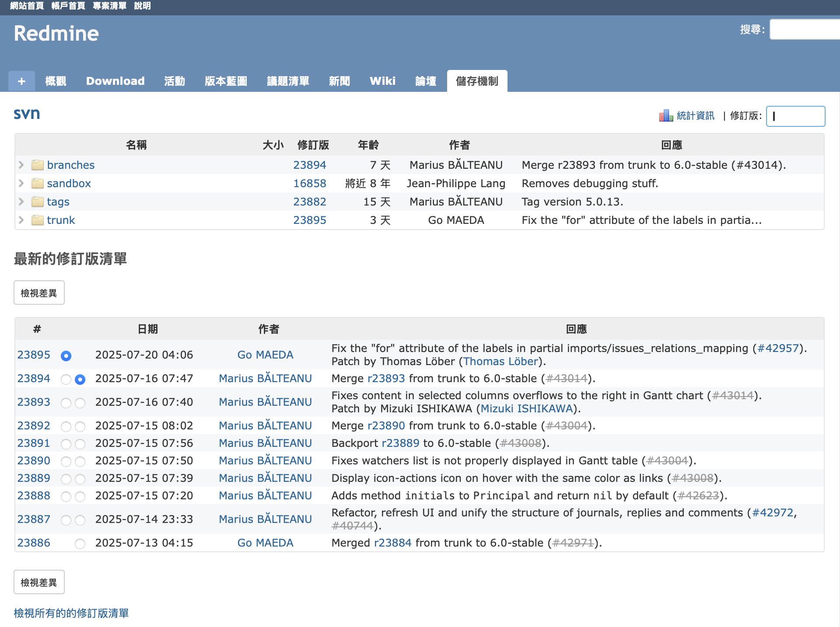Click the trunk folder icon

point(38,220)
